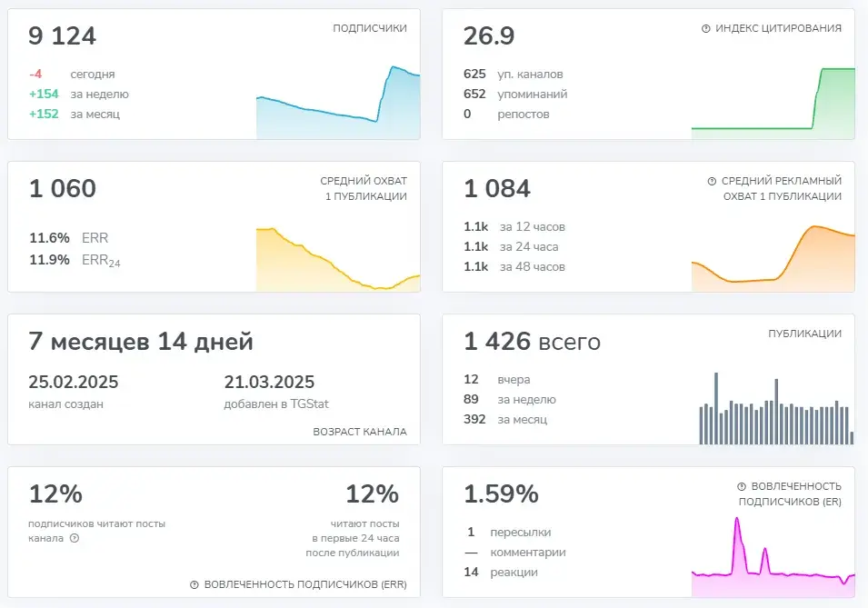Click 12% above 'подписчиков читают посты канала'

pyautogui.click(x=55, y=494)
